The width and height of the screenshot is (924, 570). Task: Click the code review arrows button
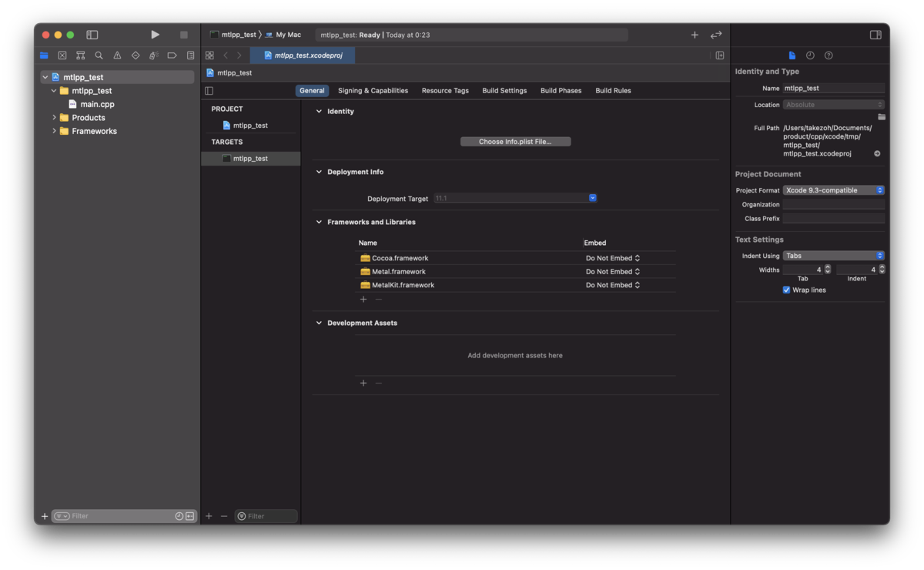click(716, 35)
